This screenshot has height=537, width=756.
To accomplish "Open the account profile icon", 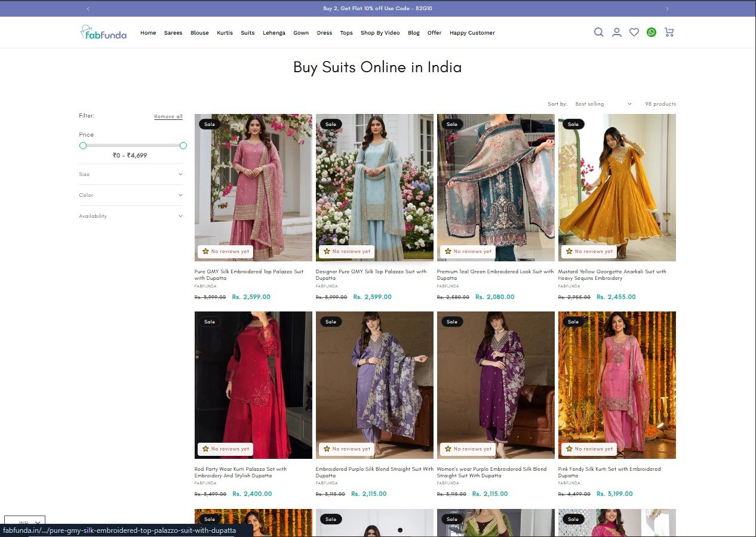I will [617, 32].
